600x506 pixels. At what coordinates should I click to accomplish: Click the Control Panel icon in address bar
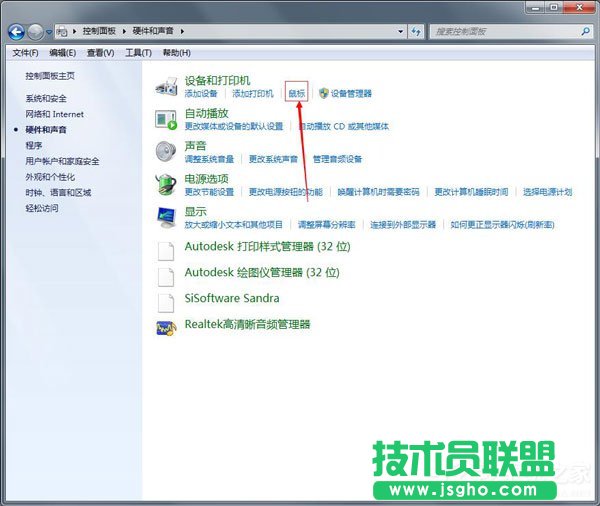pyautogui.click(x=62, y=31)
